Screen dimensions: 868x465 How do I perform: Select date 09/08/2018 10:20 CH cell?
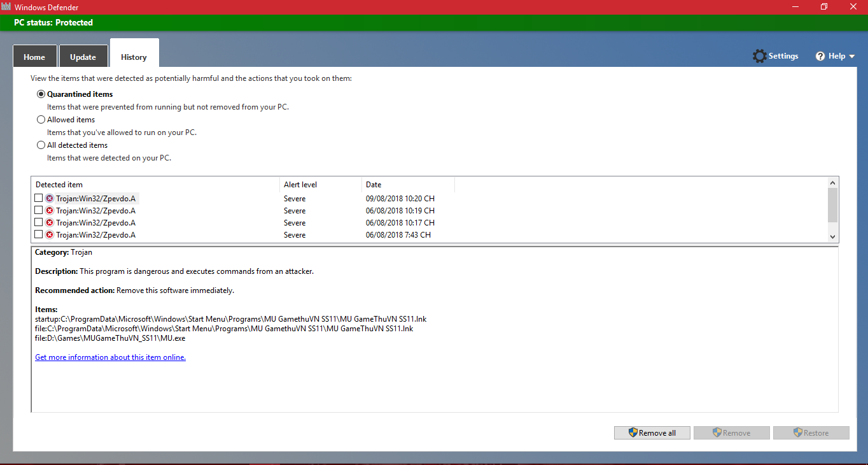click(x=400, y=199)
